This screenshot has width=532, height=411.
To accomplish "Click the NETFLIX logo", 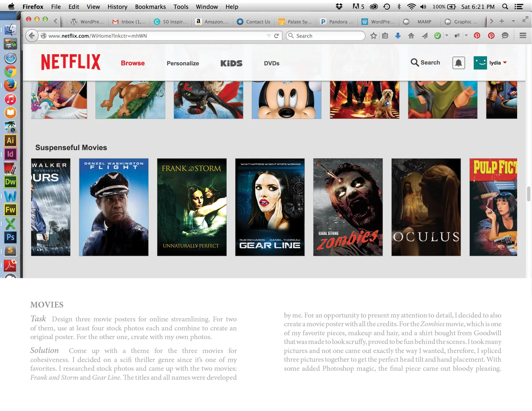I will click(x=71, y=62).
